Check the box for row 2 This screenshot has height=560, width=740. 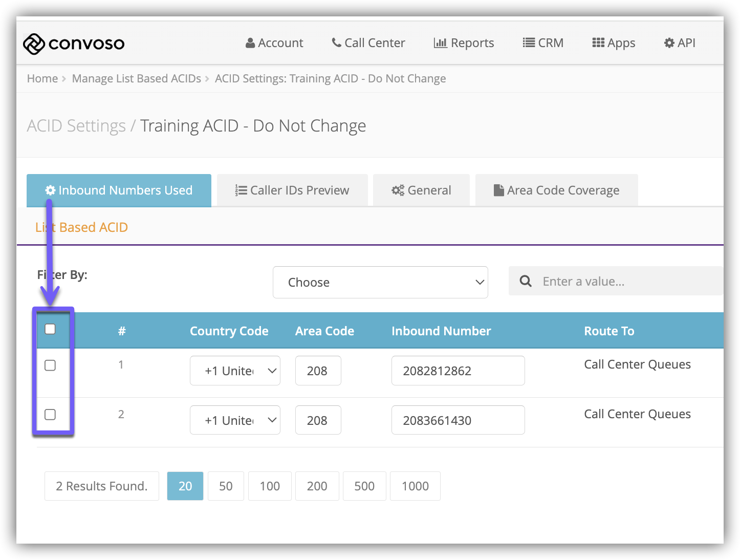[50, 415]
